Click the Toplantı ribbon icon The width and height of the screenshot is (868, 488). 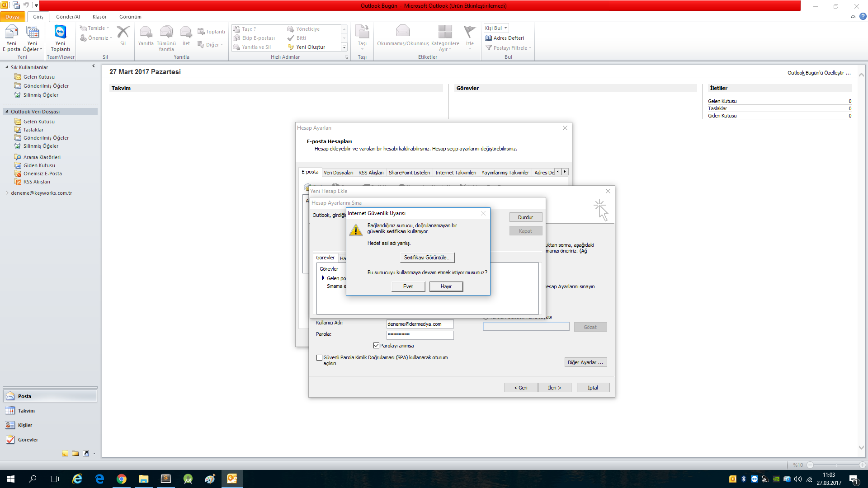click(x=211, y=32)
